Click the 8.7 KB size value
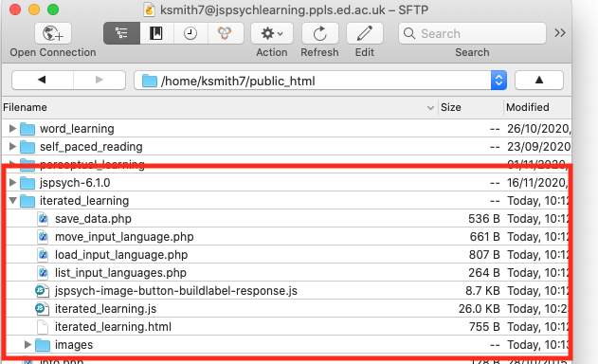 click(x=482, y=291)
